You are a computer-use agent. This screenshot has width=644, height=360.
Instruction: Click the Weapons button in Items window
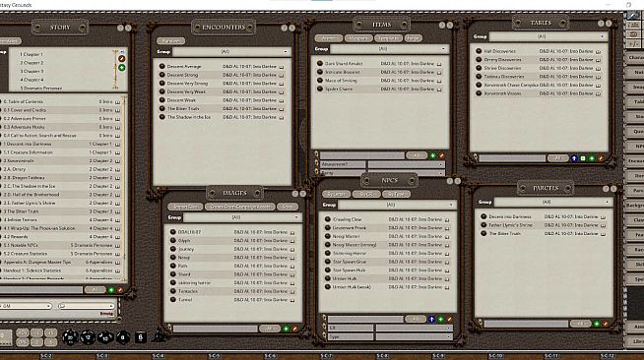pyautogui.click(x=358, y=38)
